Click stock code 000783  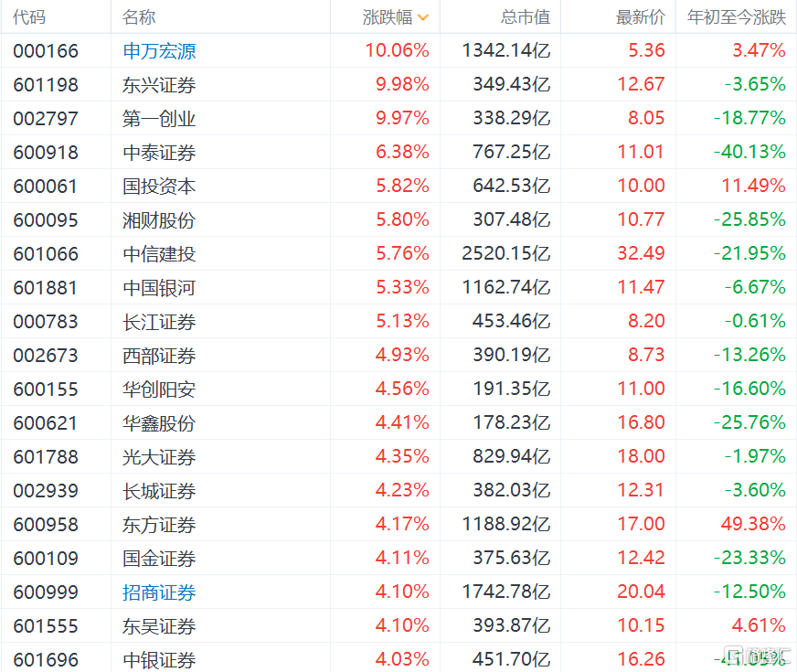coord(46,321)
